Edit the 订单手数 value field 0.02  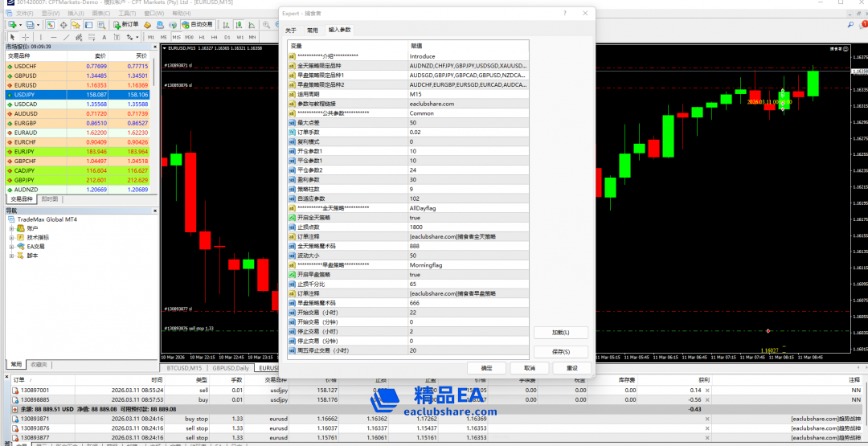pos(468,132)
